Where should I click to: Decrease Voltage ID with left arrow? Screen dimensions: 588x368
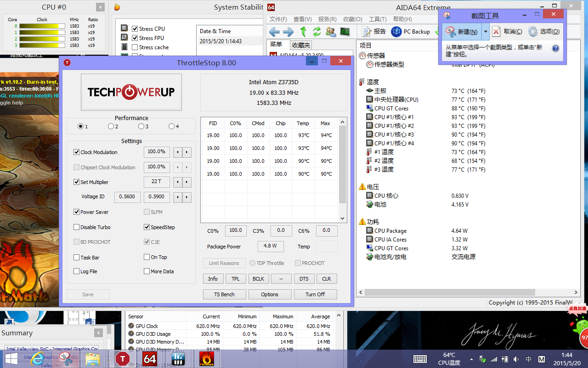(x=178, y=197)
